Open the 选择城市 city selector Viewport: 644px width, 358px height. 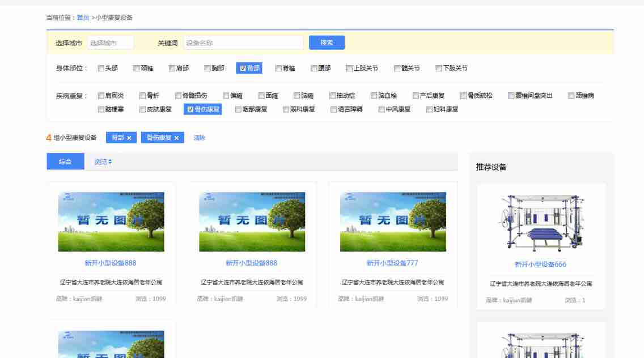tap(111, 43)
